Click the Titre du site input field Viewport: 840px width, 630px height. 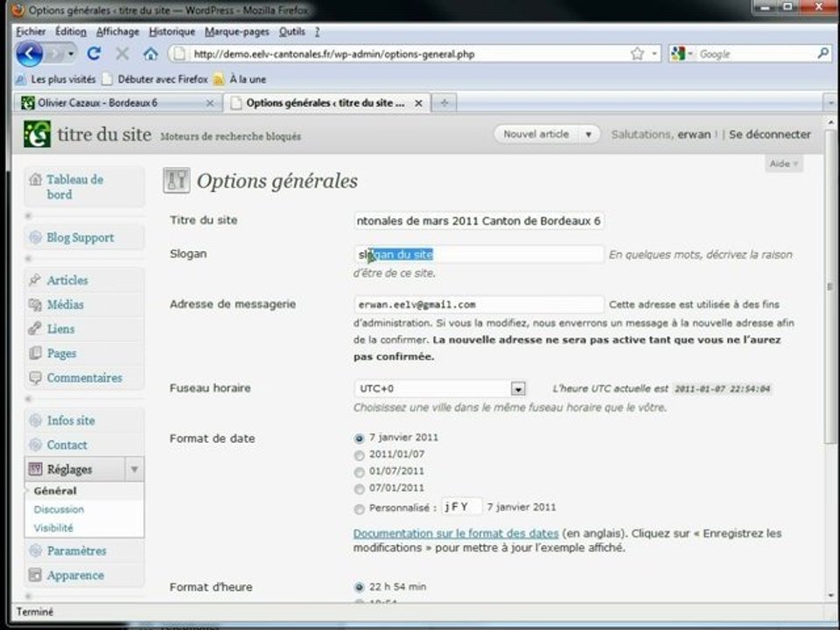[x=479, y=220]
